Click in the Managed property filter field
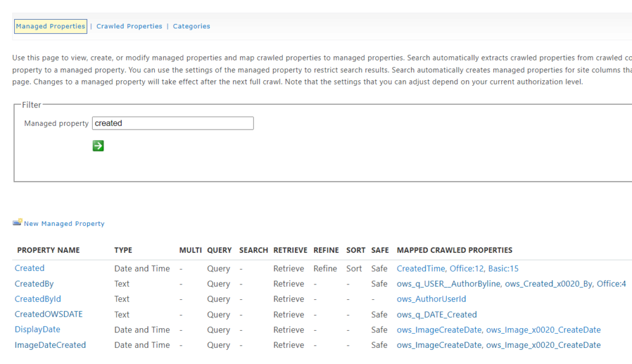This screenshot has height=364, width=632. (173, 123)
